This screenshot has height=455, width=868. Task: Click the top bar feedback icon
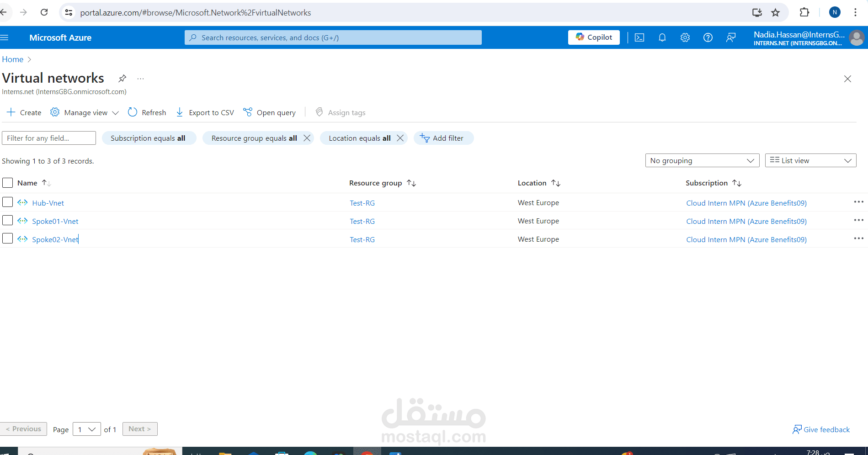coord(731,37)
